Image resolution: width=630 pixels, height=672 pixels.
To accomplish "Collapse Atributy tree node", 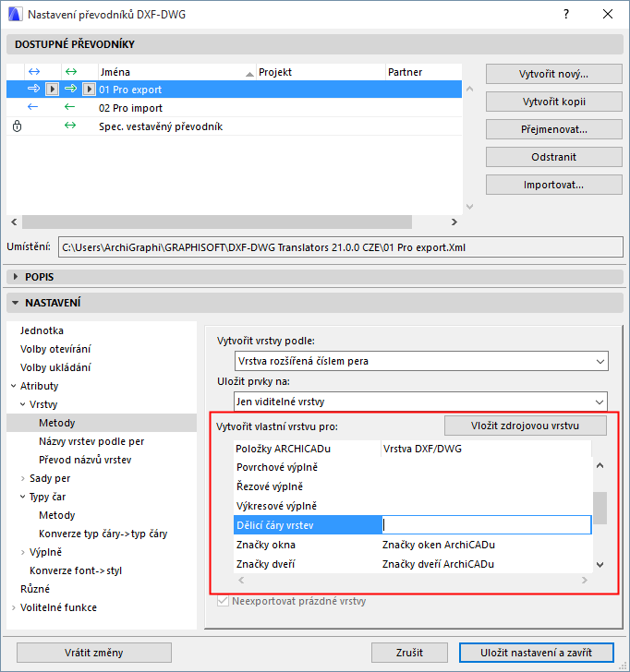I will click(x=13, y=386).
